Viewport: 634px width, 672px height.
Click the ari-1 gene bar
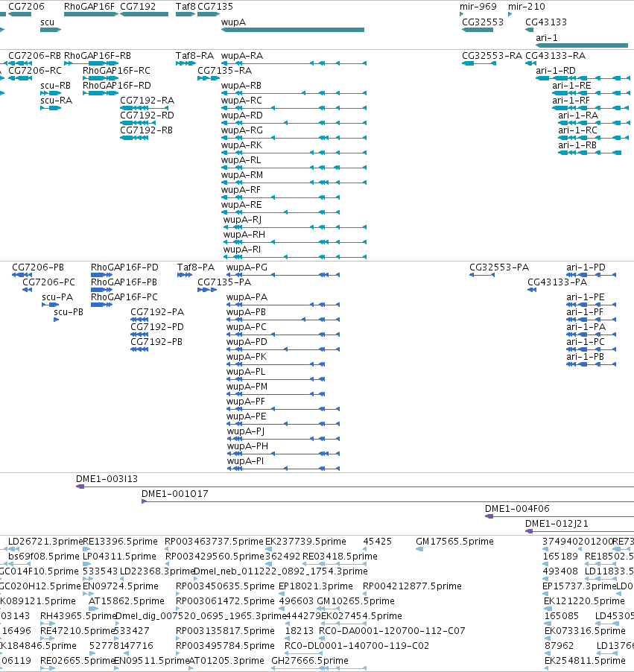coord(582,45)
